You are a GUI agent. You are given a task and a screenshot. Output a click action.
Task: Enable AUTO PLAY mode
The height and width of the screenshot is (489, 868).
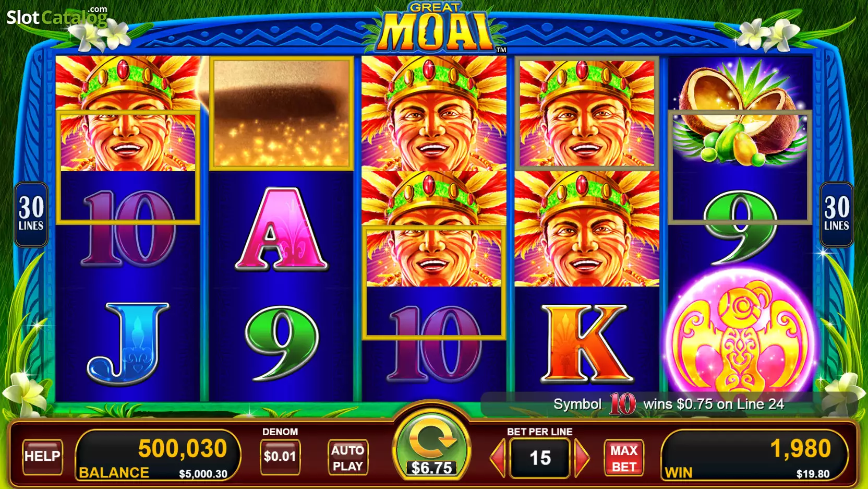[348, 458]
